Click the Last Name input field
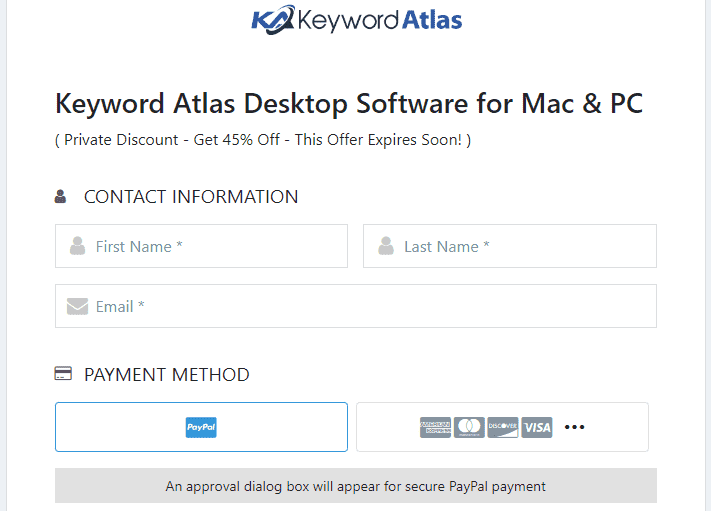Image resolution: width=711 pixels, height=511 pixels. (510, 246)
